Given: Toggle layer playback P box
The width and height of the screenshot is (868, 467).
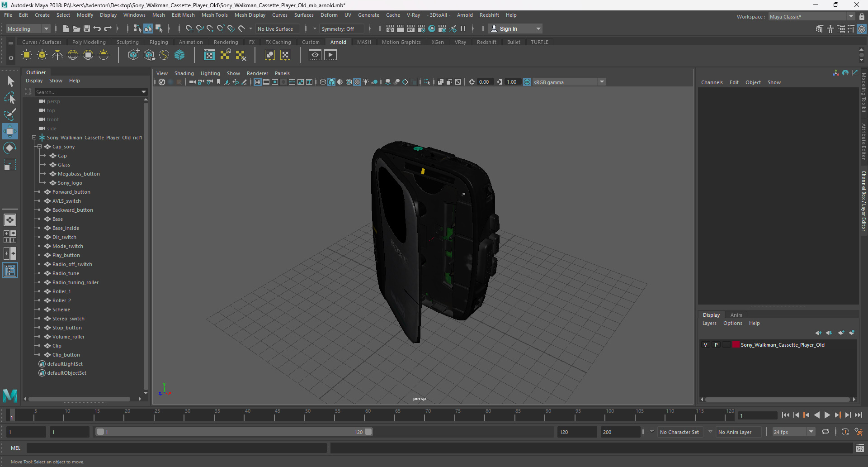Looking at the screenshot, I should [716, 345].
